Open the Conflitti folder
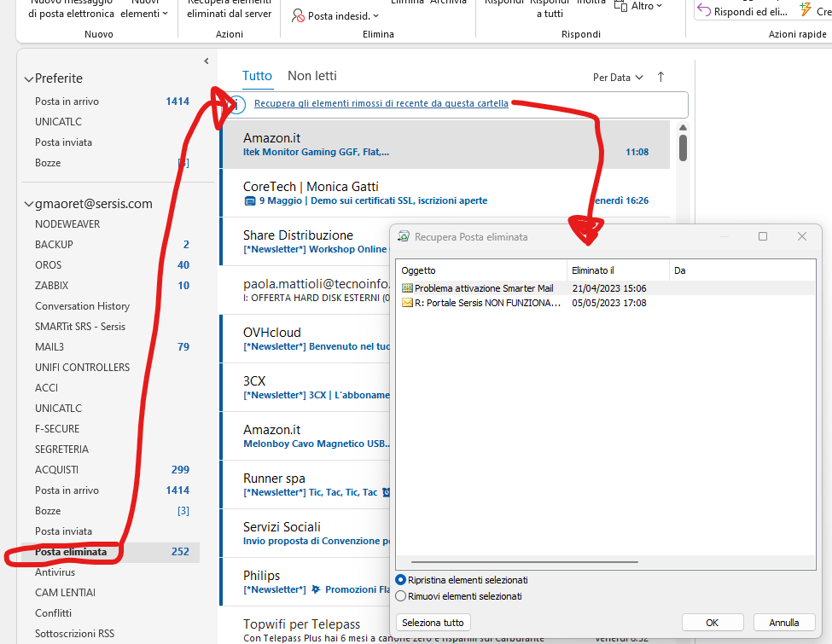Viewport: 832px width, 644px height. pyautogui.click(x=111, y=612)
